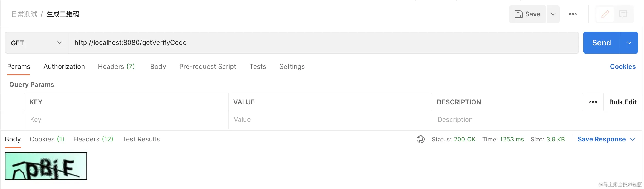The image size is (644, 189).
Task: Expand the Save options dropdown arrow
Action: click(x=553, y=14)
